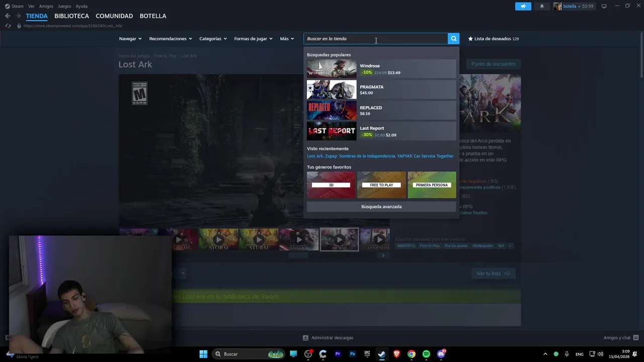Show hidden system tray icons
The width and height of the screenshot is (644, 362).
(x=545, y=354)
